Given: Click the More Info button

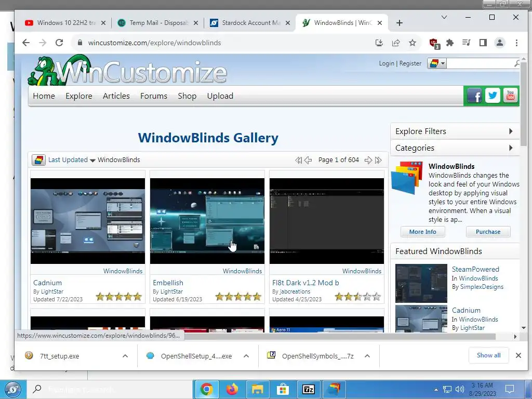Looking at the screenshot, I should click(x=423, y=232).
